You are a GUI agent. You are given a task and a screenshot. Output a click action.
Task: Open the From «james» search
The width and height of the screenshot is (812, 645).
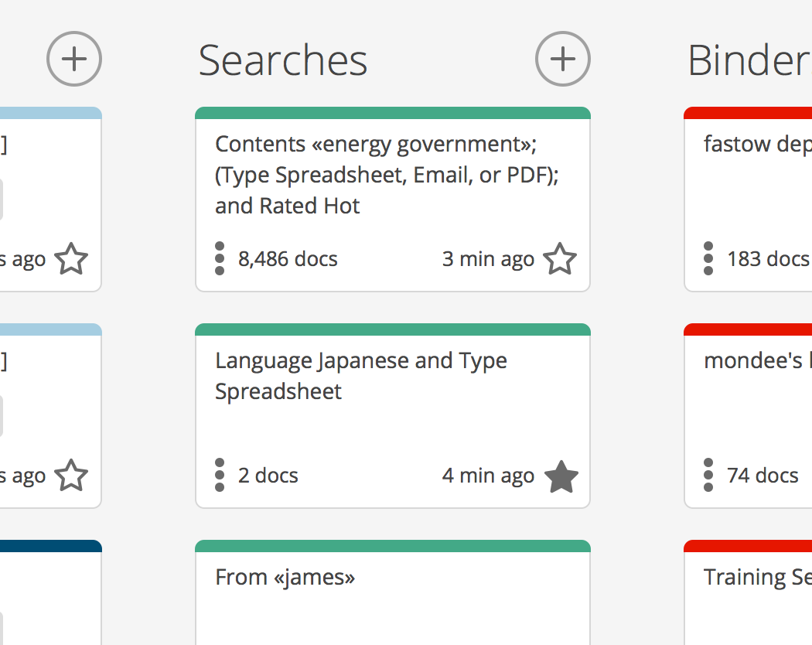pos(285,577)
